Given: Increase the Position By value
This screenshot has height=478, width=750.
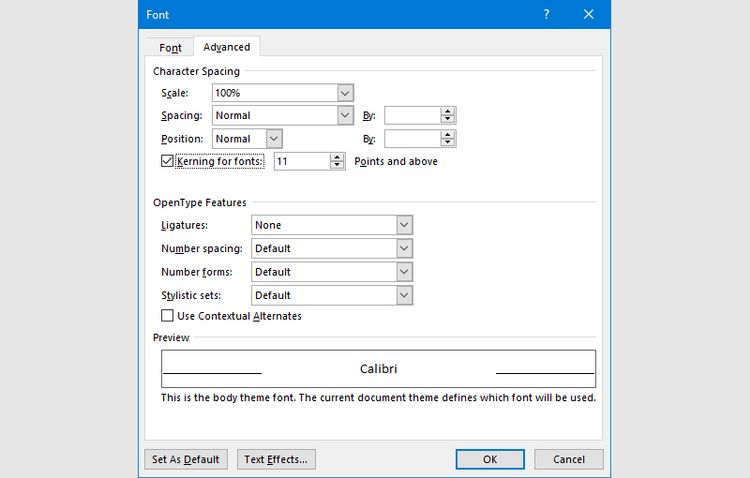Looking at the screenshot, I should point(448,134).
